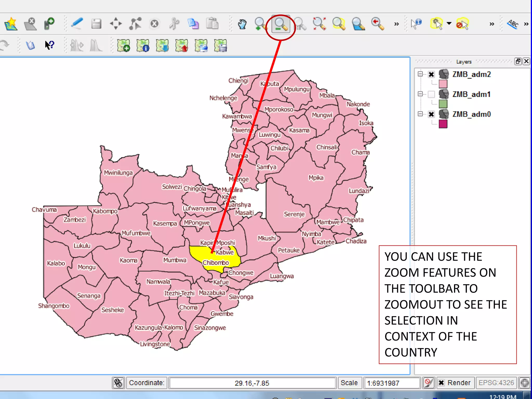This screenshot has width=532, height=399.
Task: Click the Zoom Last icon with red arrow
Action: tap(377, 24)
